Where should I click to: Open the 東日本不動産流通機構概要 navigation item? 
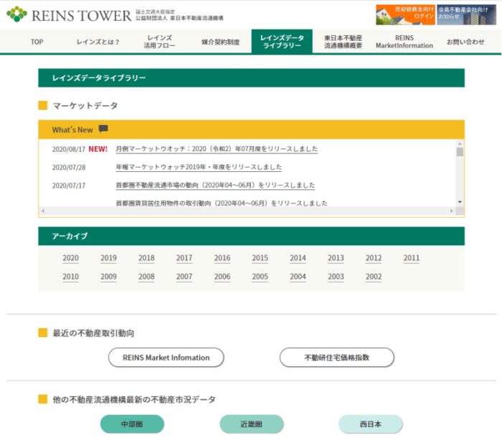[344, 42]
